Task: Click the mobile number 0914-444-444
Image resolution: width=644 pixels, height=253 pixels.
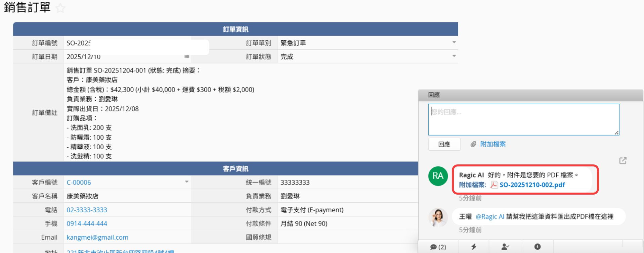Action: [87, 223]
